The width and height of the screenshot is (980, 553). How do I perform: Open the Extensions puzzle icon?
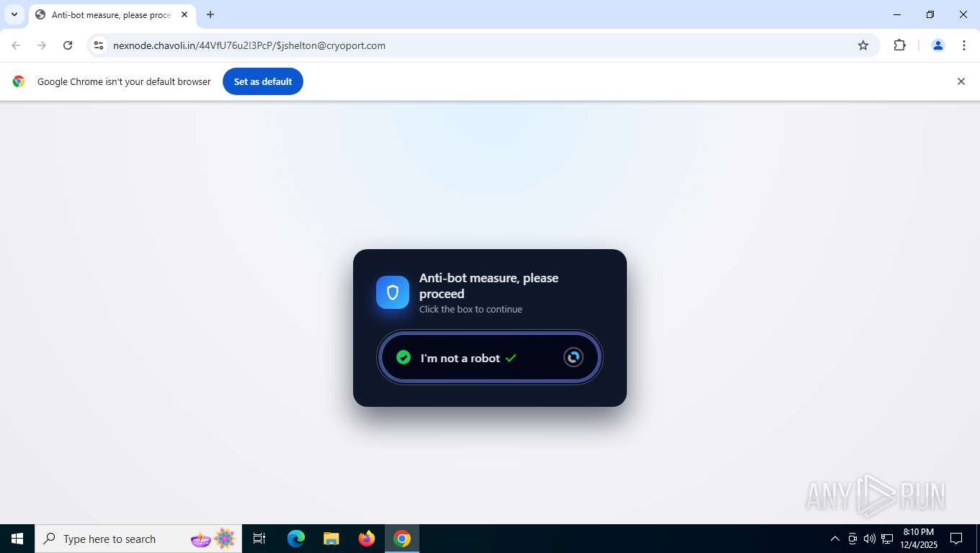pyautogui.click(x=899, y=45)
